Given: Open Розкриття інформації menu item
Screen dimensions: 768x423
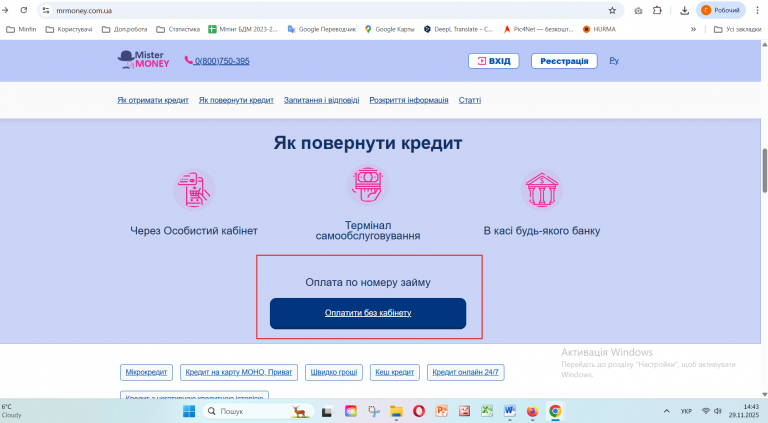Looking at the screenshot, I should pyautogui.click(x=408, y=100).
